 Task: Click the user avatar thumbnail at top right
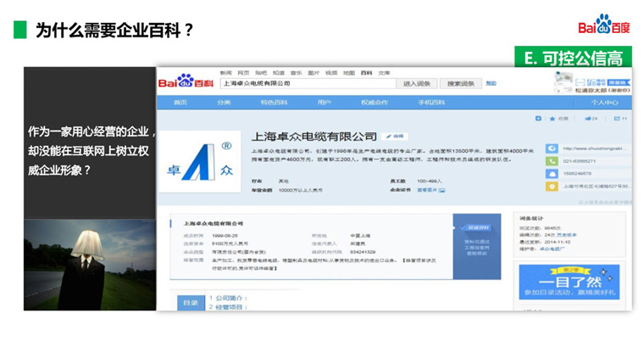[563, 81]
